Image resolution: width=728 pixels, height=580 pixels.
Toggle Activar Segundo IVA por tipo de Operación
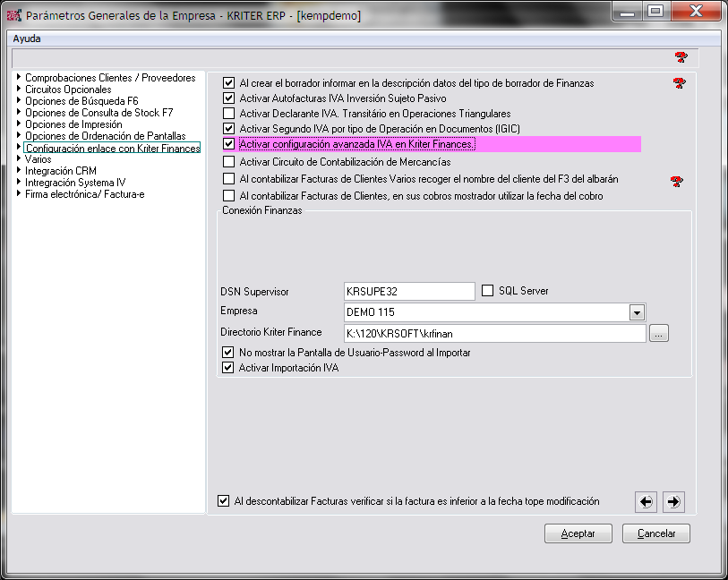(228, 129)
